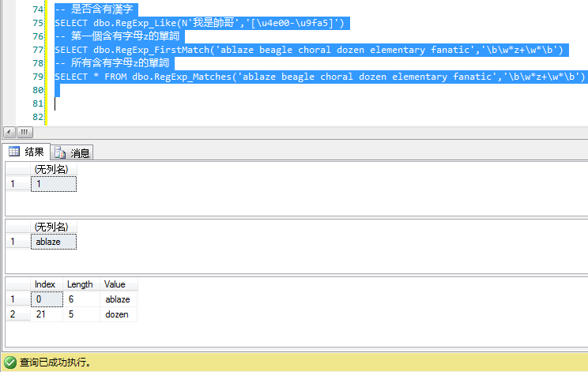
Task: Click the green success checkmark in status bar
Action: (10, 363)
